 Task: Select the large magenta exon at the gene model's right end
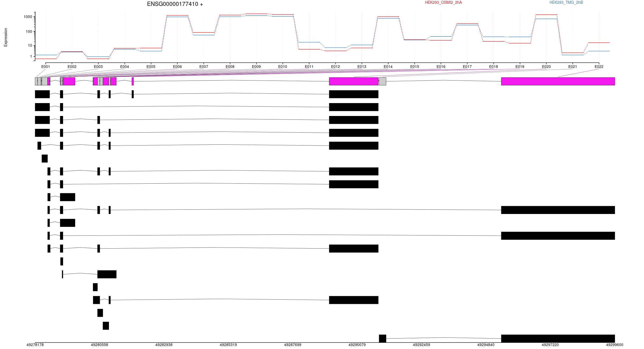coord(558,81)
